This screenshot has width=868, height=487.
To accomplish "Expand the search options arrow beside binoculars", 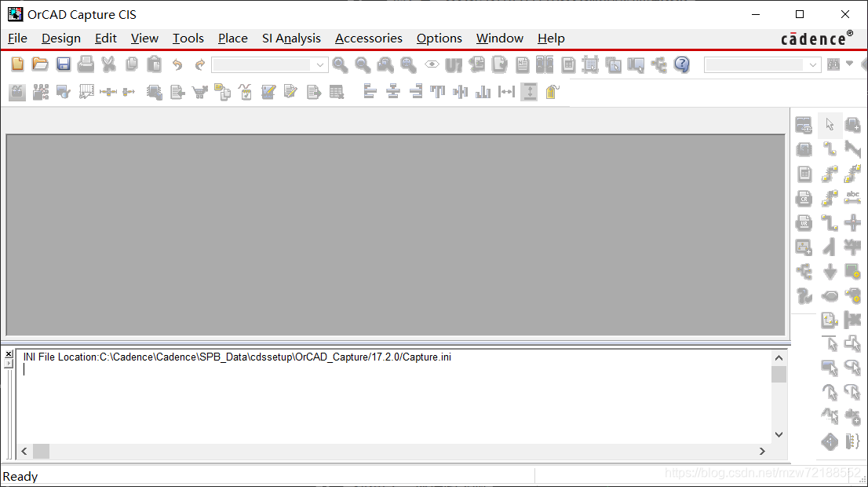I will tap(849, 64).
